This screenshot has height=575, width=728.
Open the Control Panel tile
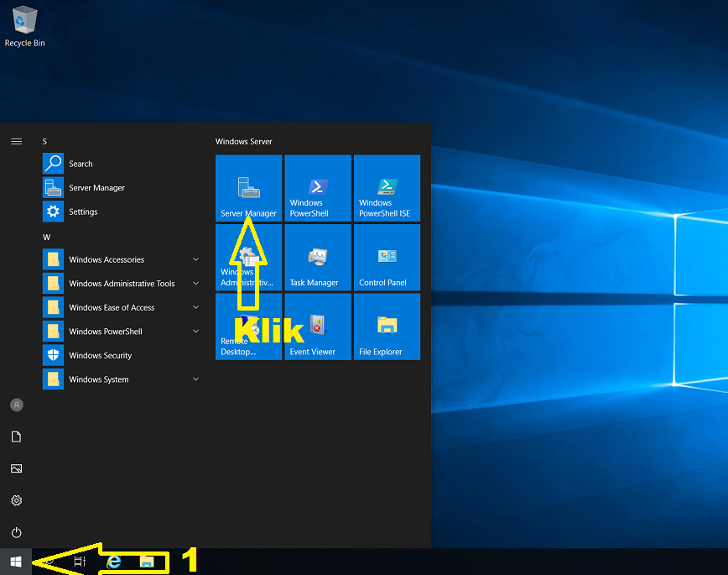tap(387, 257)
